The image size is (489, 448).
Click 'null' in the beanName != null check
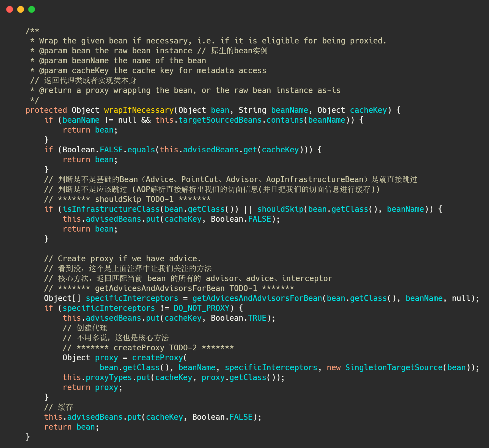(x=127, y=120)
